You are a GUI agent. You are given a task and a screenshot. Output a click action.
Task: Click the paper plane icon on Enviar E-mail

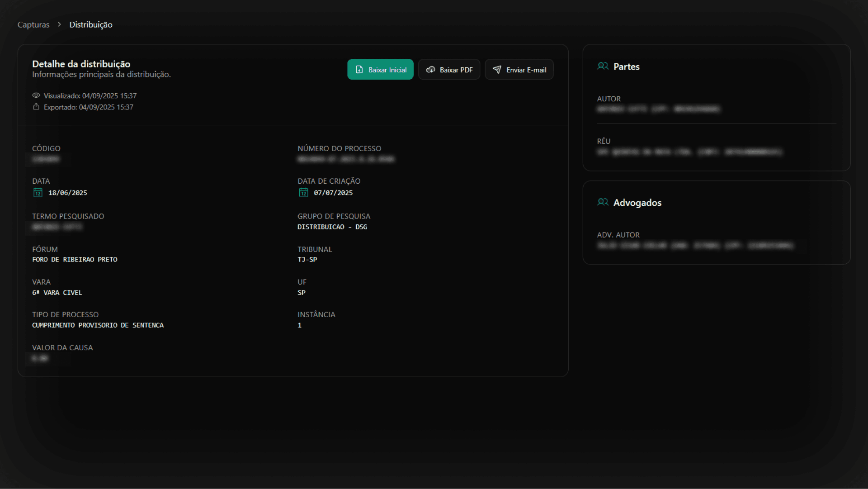click(497, 70)
